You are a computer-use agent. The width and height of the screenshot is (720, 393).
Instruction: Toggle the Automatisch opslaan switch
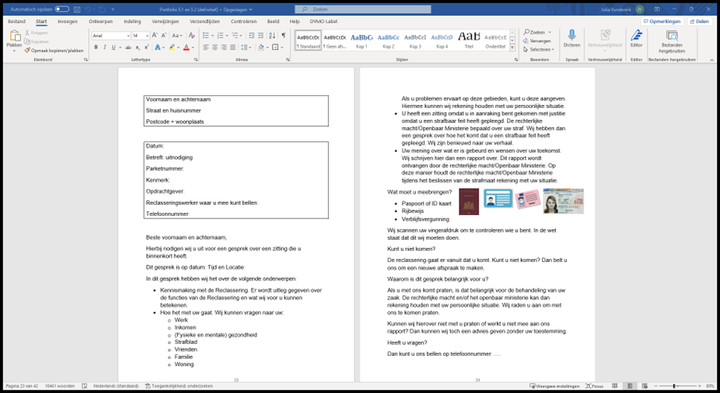62,9
